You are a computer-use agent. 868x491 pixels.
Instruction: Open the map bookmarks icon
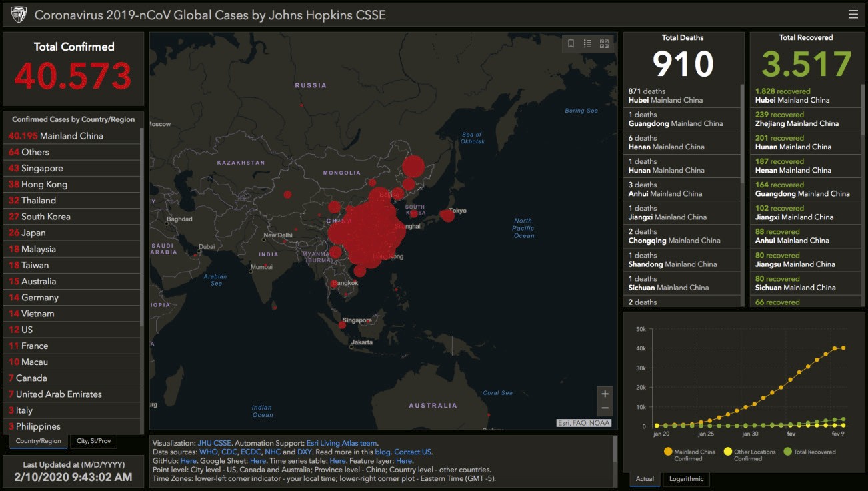coord(571,44)
